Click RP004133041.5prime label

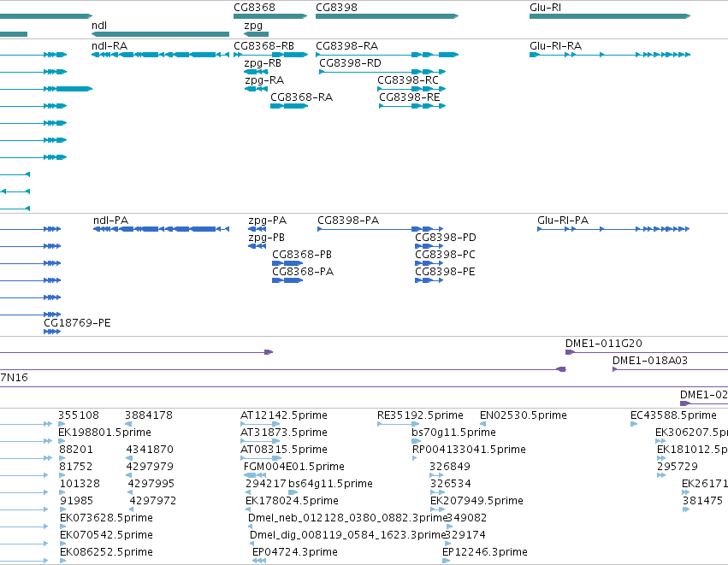coord(469,450)
